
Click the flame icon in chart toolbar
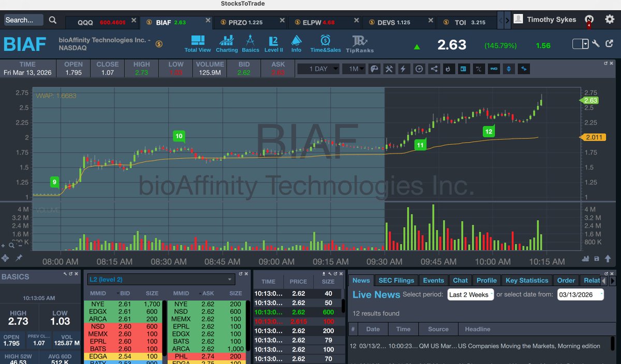(x=449, y=69)
